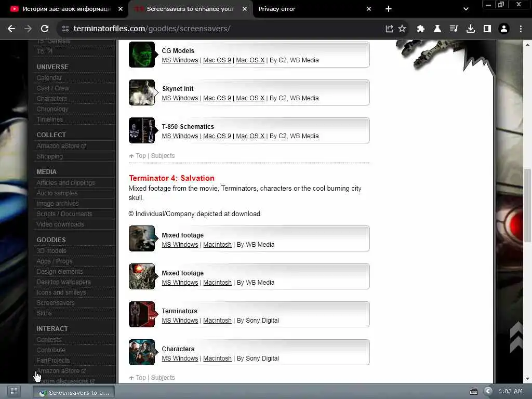
Task: Open Characters in the Universe sidebar menu
Action: 51,99
